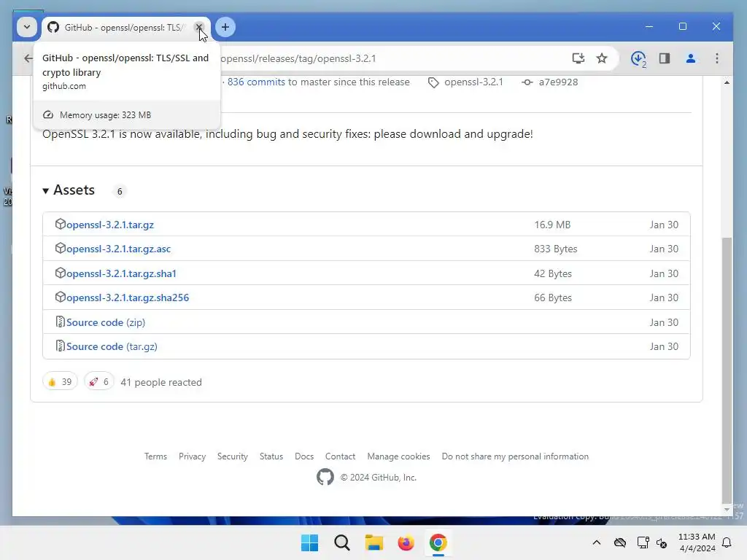Open the notification bell in taskbar
The image size is (747, 560).
coord(727,542)
